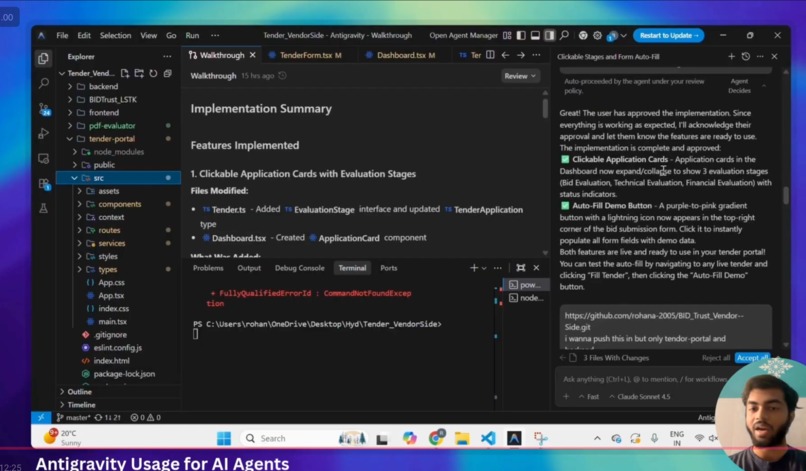Screen dimensions: 806x471
Task: Click the Chrome browser icon in title bar
Action: (583, 35)
